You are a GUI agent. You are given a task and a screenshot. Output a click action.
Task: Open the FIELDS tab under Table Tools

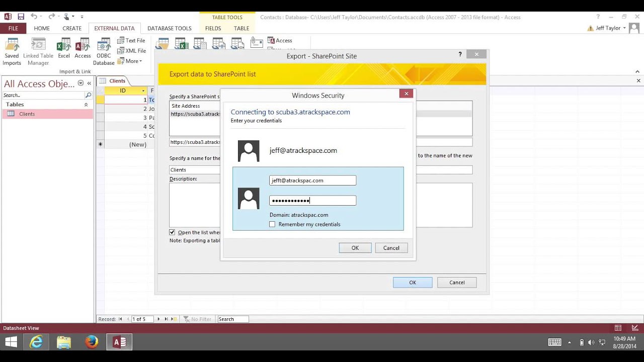[x=213, y=29]
